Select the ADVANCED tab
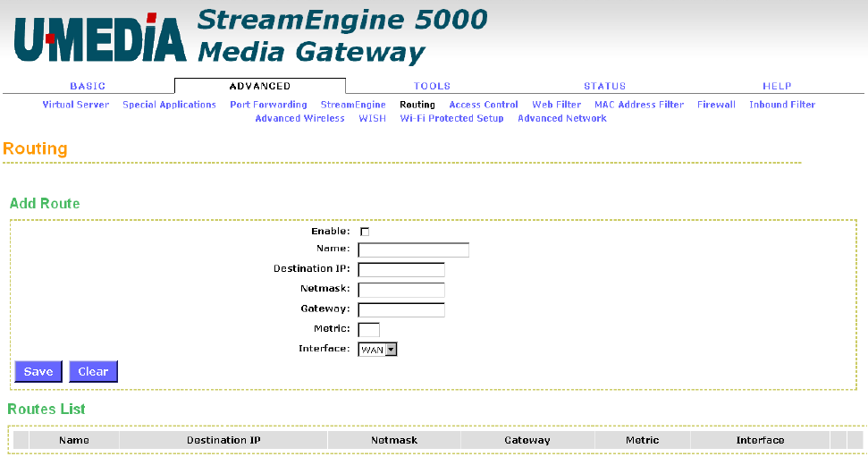This screenshot has height=465, width=868. click(x=259, y=86)
